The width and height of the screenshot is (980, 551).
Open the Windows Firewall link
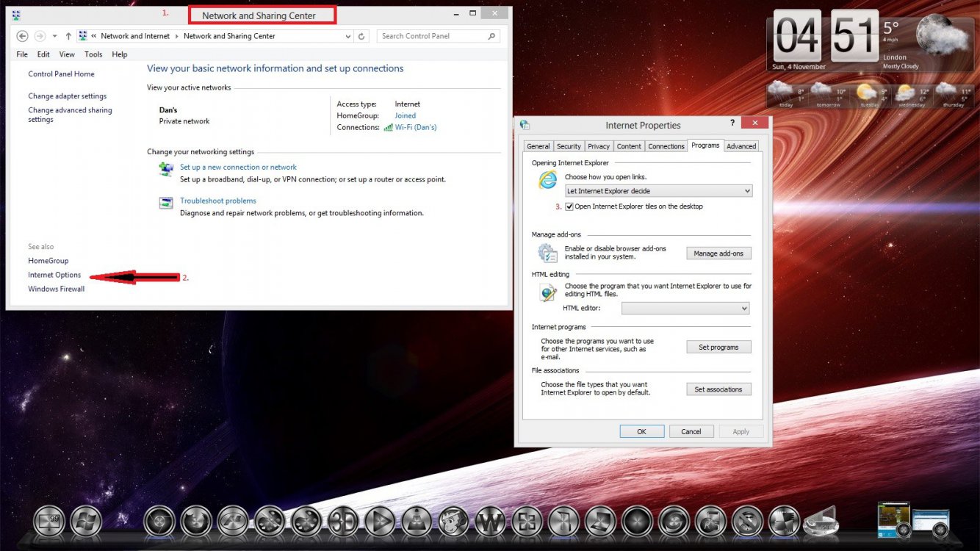point(57,289)
